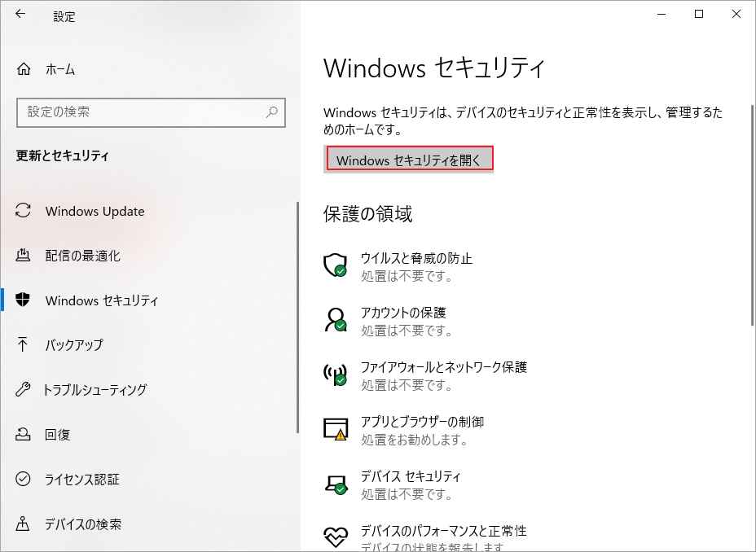
Task: Click the magnifier icon in the search box
Action: click(271, 112)
